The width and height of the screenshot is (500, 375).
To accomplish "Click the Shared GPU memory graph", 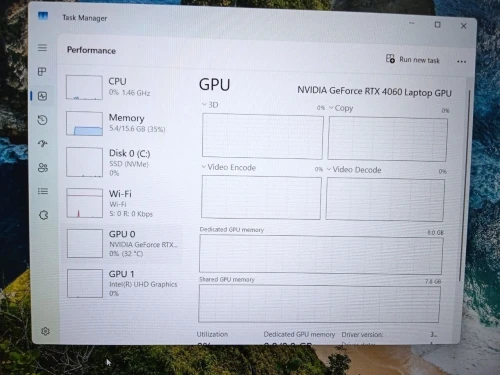I will tap(319, 304).
